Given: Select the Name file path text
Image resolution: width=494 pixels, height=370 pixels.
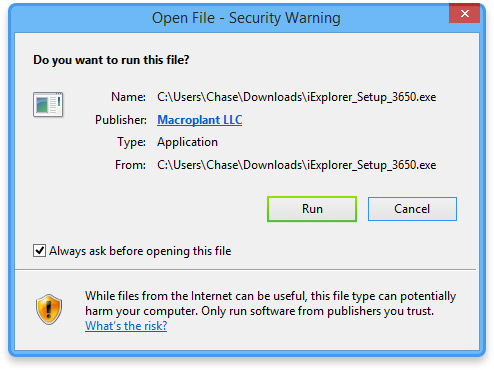Looking at the screenshot, I should pos(297,97).
